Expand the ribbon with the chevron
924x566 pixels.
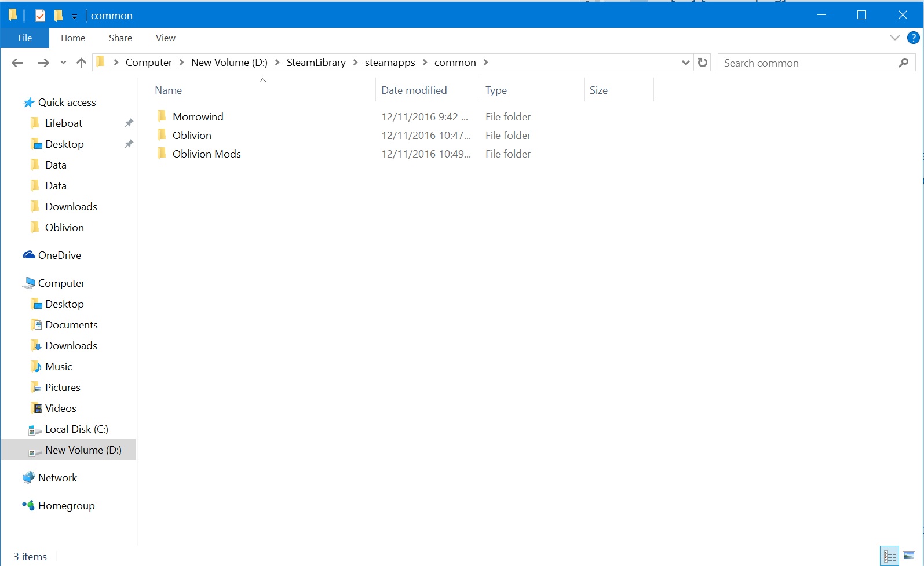pyautogui.click(x=894, y=38)
